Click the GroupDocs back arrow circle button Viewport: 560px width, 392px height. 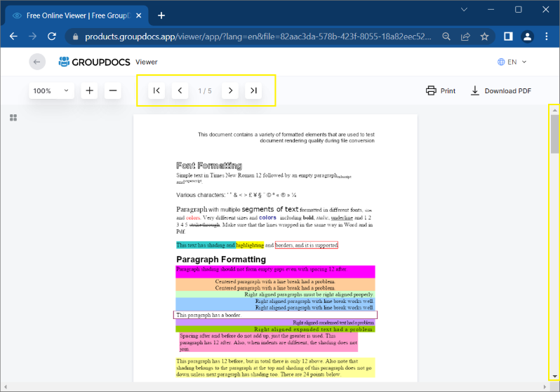[x=37, y=62]
